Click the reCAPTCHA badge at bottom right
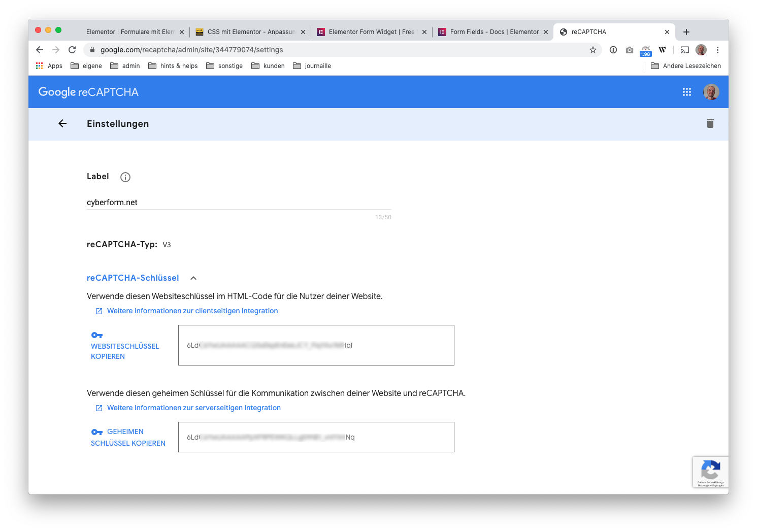757x532 pixels. tap(711, 472)
